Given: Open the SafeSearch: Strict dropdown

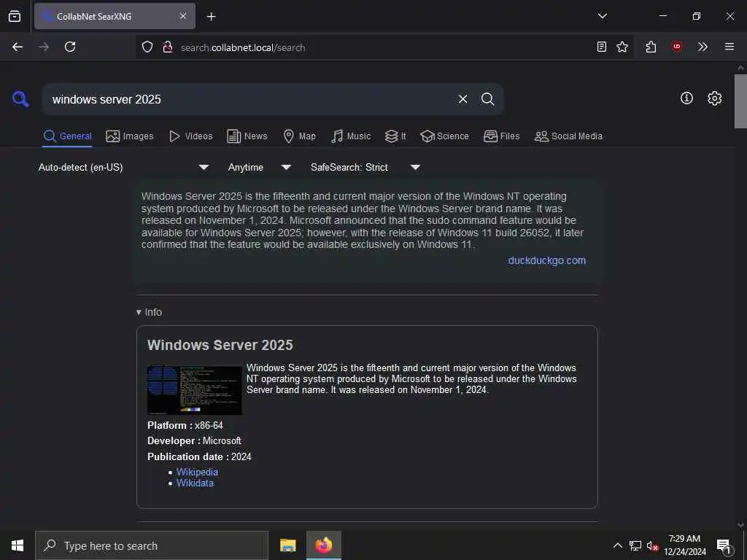Looking at the screenshot, I should pos(365,167).
